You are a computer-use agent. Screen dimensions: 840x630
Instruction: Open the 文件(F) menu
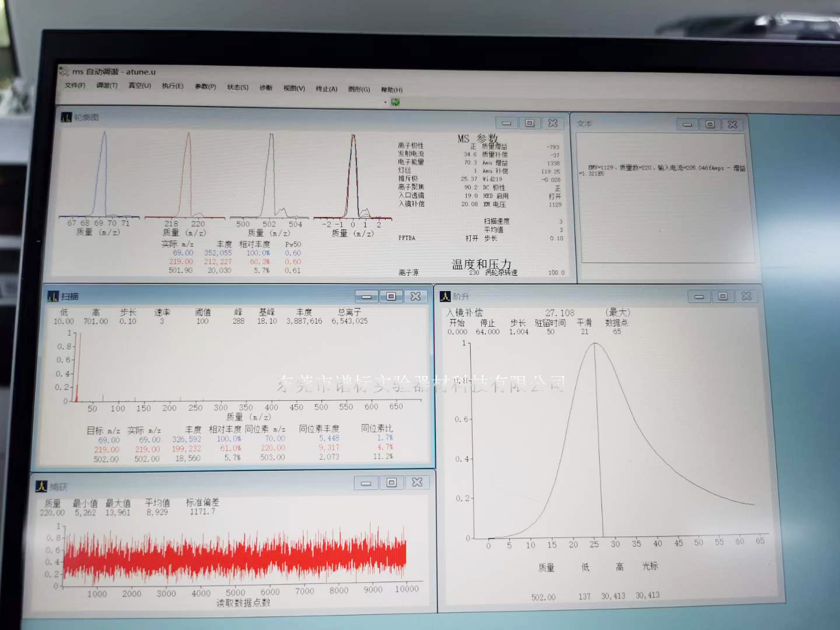[x=75, y=85]
